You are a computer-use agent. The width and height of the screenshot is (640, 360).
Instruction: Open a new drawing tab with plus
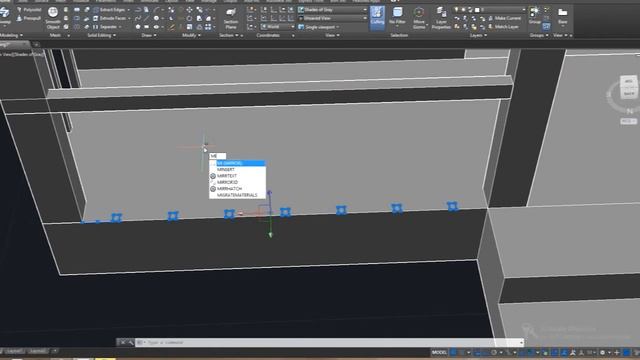[x=36, y=44]
